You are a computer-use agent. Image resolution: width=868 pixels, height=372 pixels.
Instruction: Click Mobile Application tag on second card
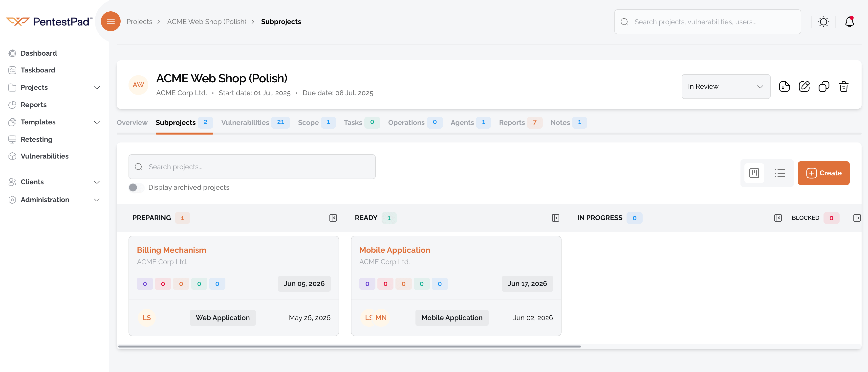(x=452, y=318)
